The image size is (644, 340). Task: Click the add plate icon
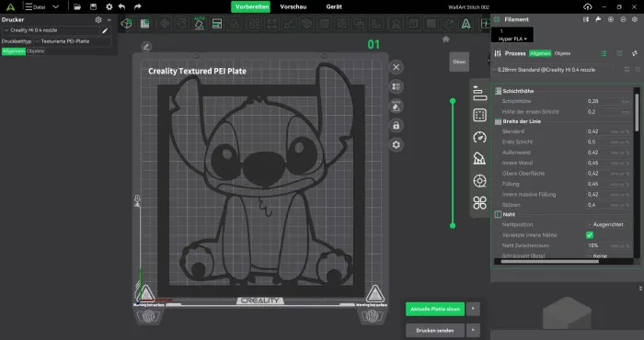tap(144, 24)
